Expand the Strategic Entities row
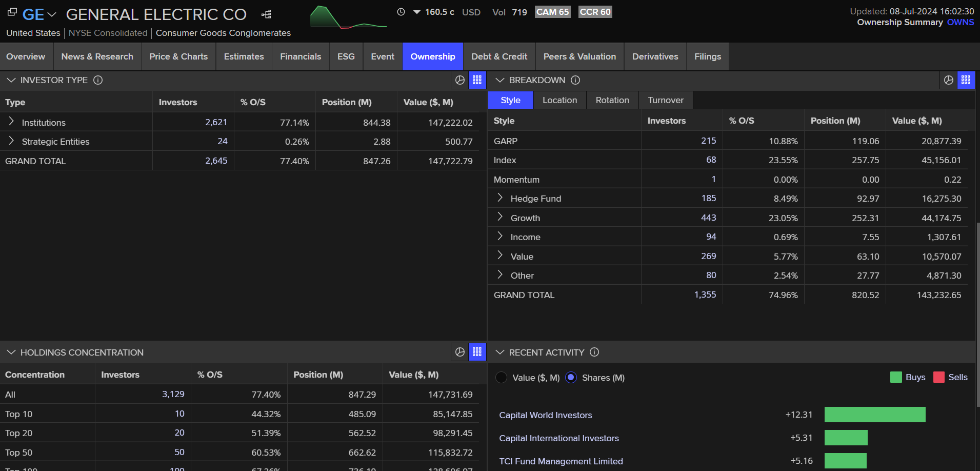Screen dimensions: 980x471 pyautogui.click(x=11, y=141)
